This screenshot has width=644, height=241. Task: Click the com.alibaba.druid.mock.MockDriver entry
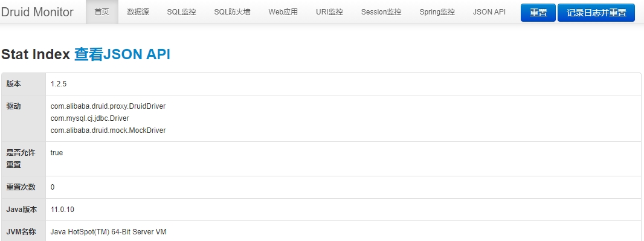point(108,130)
